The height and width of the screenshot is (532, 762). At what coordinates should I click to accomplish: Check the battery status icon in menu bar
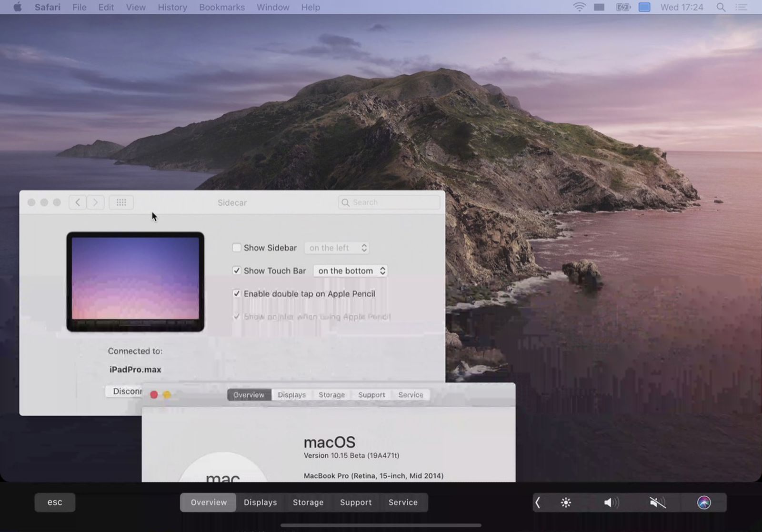pyautogui.click(x=622, y=7)
